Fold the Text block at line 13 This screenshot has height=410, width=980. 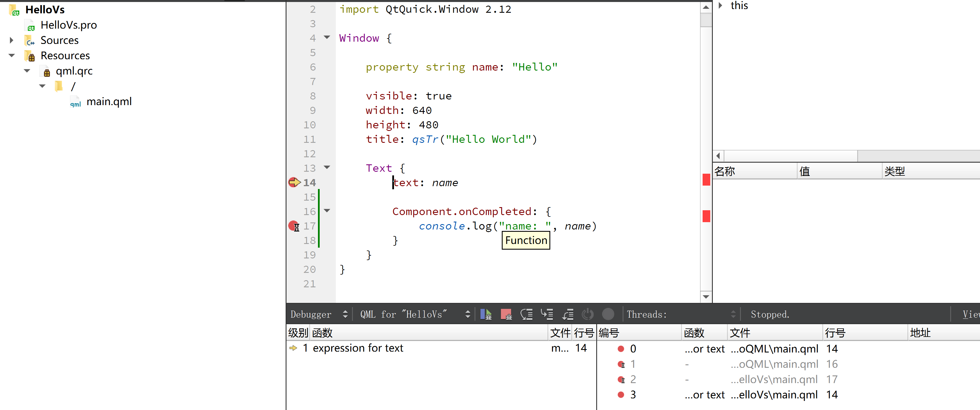coord(327,167)
